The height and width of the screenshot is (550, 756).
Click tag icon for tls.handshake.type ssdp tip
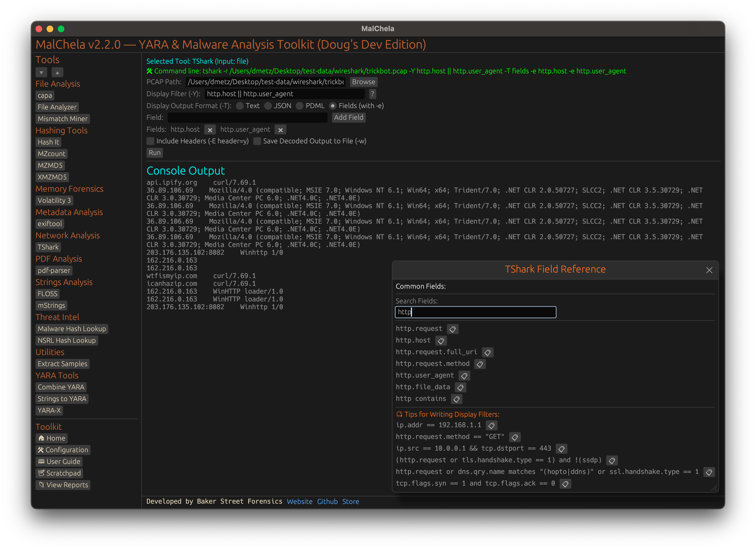[612, 460]
